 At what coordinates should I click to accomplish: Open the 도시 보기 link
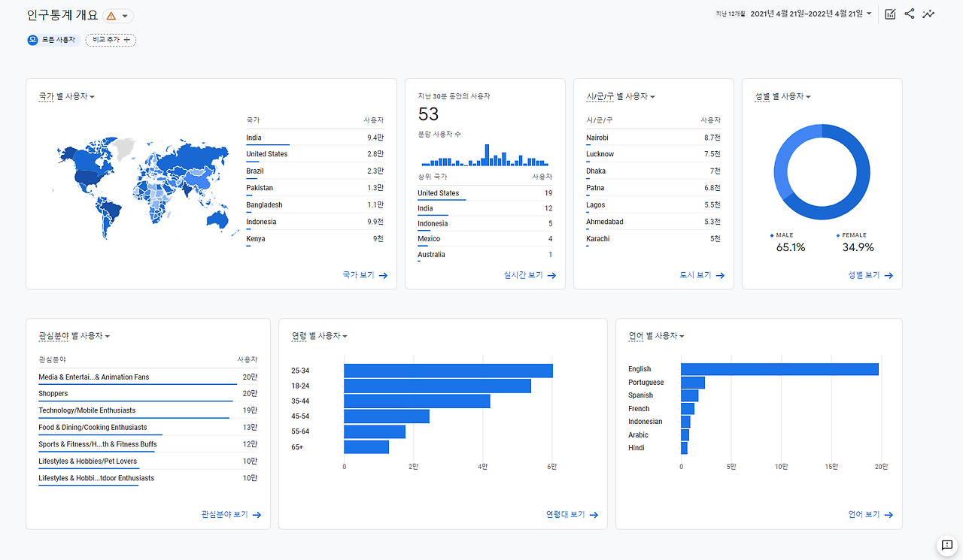point(702,275)
